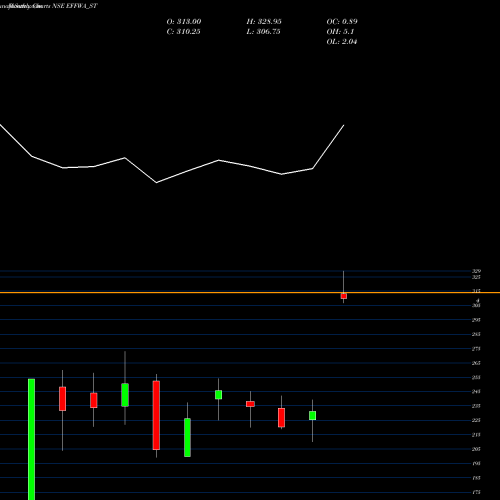Screen dimensions: 500x500
Task: Click the OH: 5.1 reading
Action: tap(340, 32)
